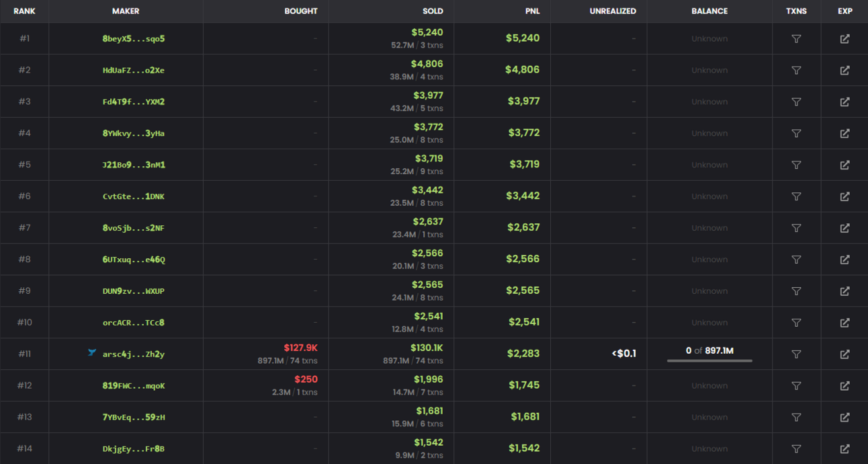Sort the table by the PNL column
Viewport: 868px width, 464px height.
coord(532,11)
